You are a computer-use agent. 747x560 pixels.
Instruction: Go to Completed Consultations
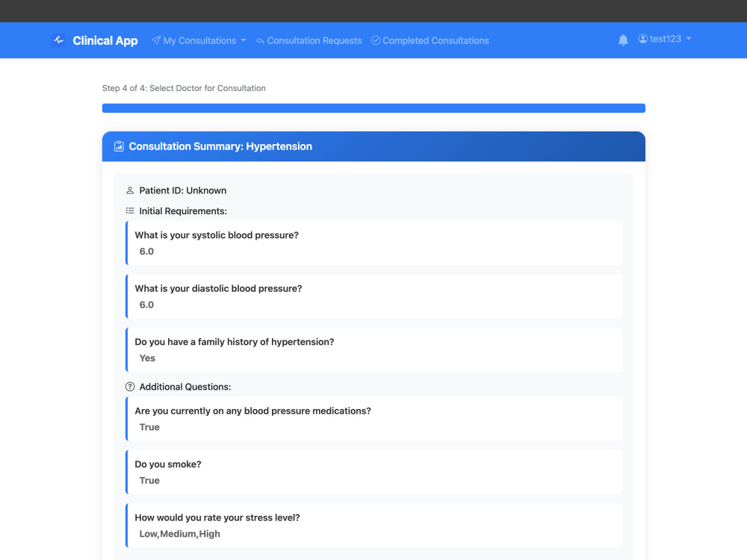[x=430, y=40]
